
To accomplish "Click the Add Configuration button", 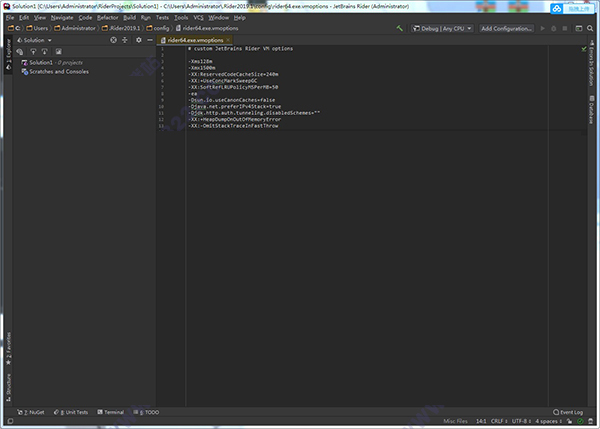I will point(506,28).
